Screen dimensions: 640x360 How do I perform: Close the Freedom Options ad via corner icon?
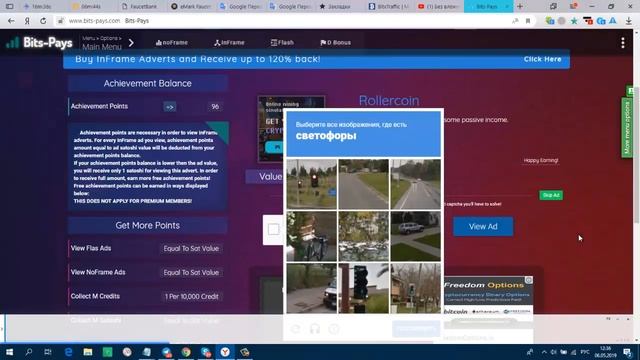[529, 280]
